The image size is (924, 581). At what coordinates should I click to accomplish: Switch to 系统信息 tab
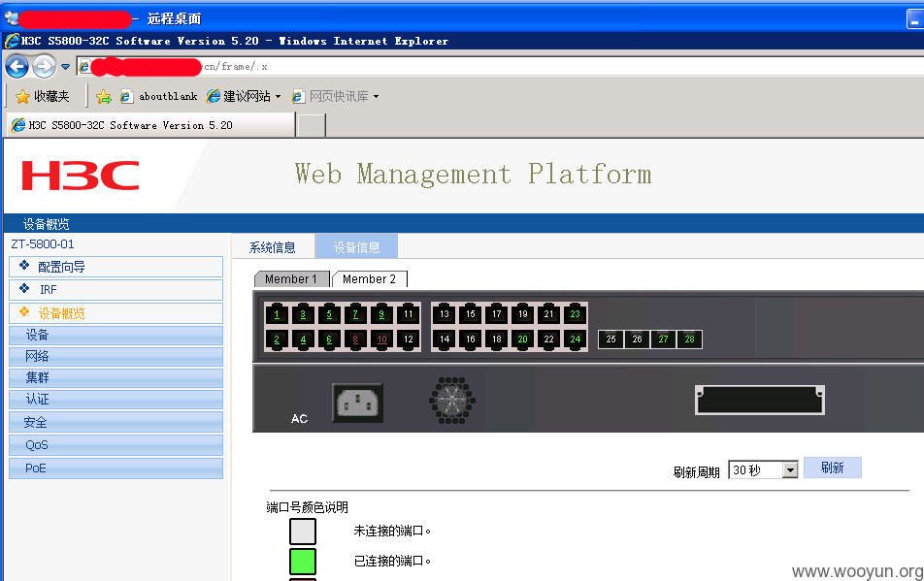click(x=272, y=247)
